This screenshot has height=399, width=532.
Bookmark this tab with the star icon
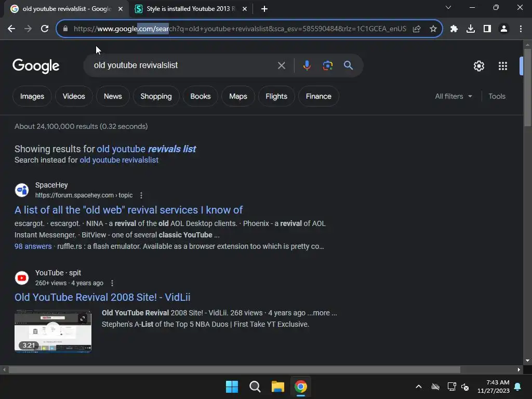click(433, 29)
